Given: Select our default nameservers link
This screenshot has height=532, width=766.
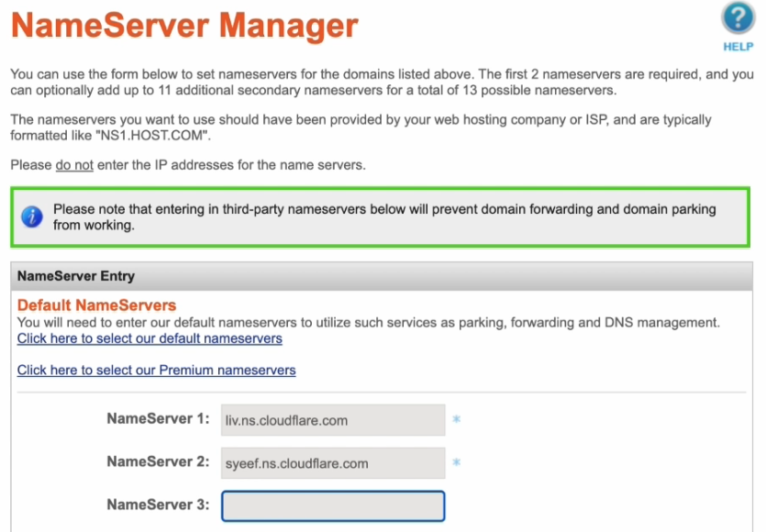Looking at the screenshot, I should pos(150,338).
